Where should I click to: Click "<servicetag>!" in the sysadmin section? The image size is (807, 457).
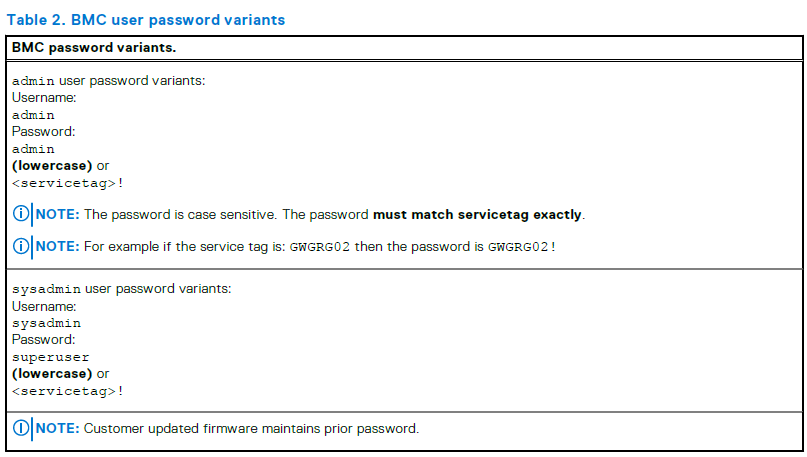(68, 391)
